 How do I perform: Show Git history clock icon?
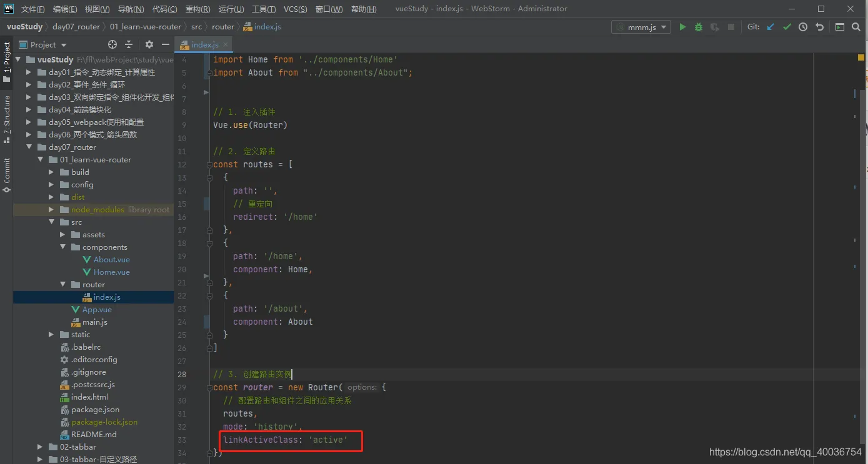[x=803, y=27]
